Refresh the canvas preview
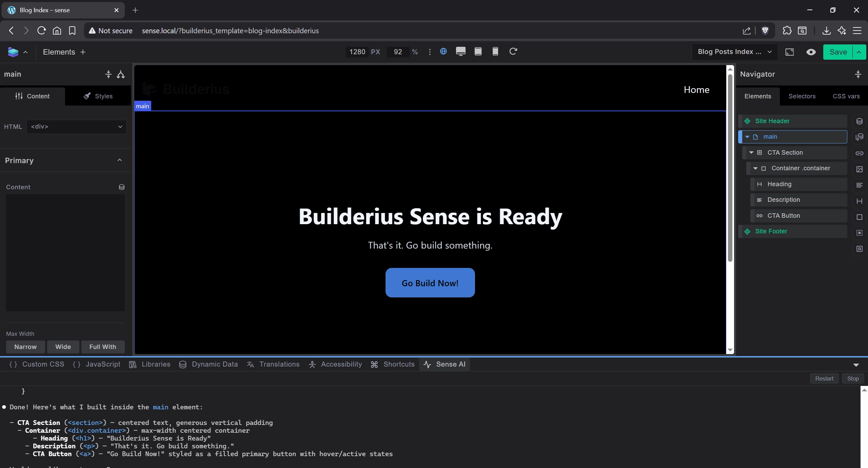Viewport: 868px width, 468px height. pos(513,52)
